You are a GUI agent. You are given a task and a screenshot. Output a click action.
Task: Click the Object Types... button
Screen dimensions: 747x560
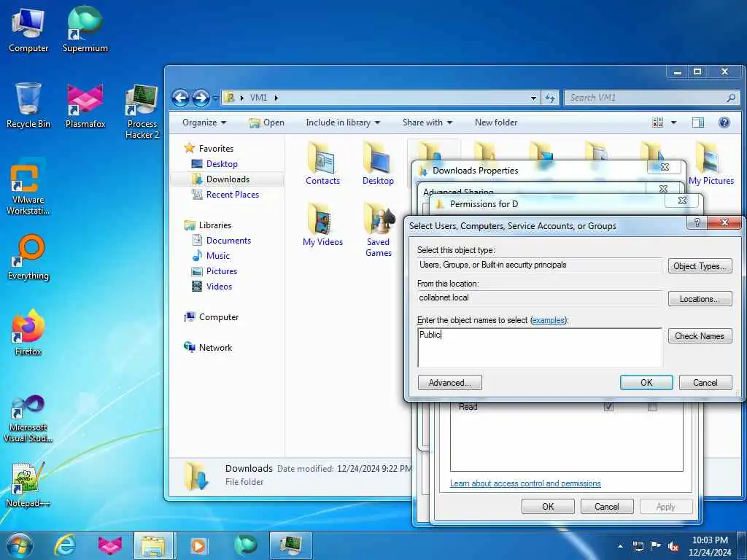click(x=700, y=266)
